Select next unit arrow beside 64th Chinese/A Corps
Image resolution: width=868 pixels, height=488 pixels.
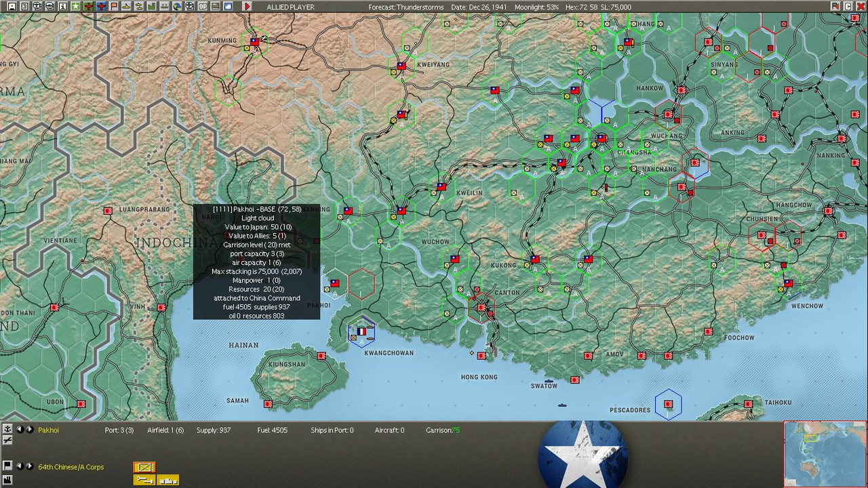tap(30, 466)
